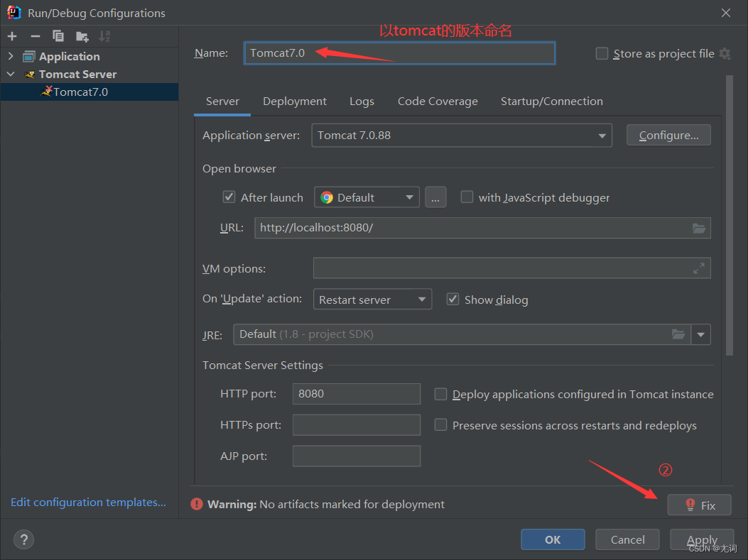The width and height of the screenshot is (748, 560).
Task: Switch to the Server tab
Action: coord(222,101)
